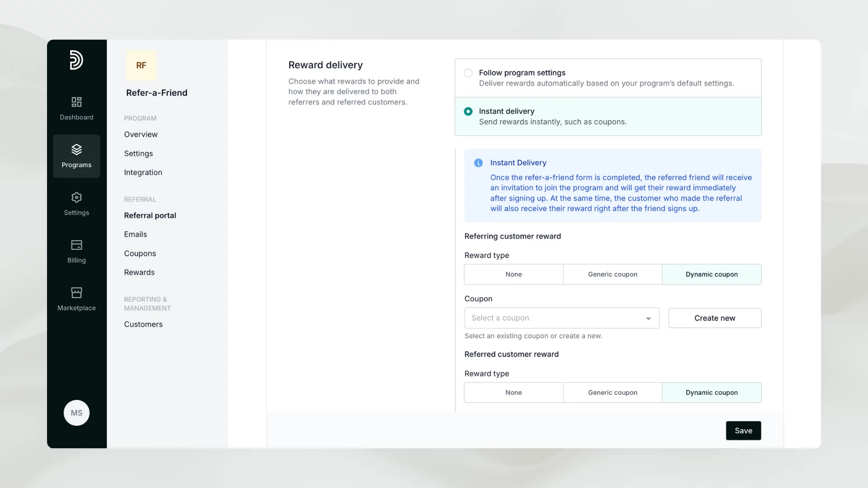Open Customers under Reporting & Management
Screen dimensions: 868x488
[143, 324]
